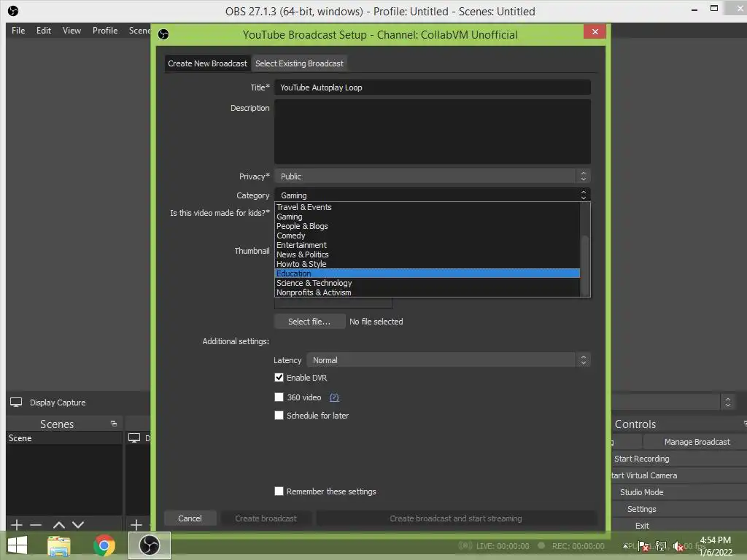Select the Scene item in Scenes list
747x560 pixels.
tap(64, 438)
